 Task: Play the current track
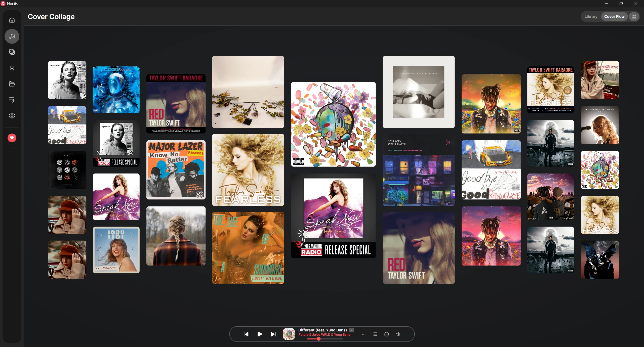[x=260, y=334]
